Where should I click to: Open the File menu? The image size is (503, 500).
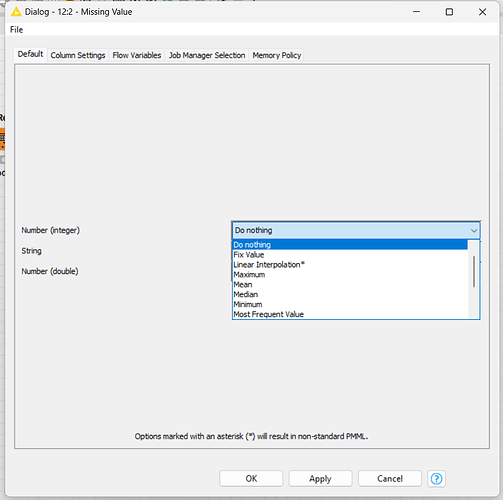click(16, 30)
